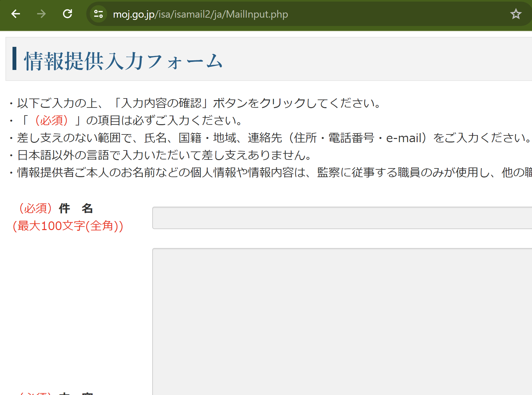Click the browser forward arrow

tap(41, 14)
